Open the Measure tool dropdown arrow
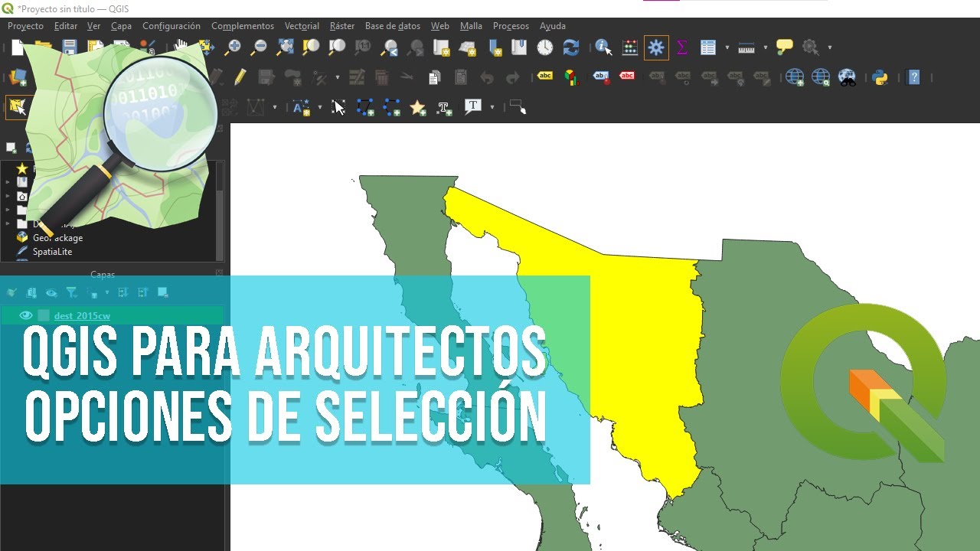The height and width of the screenshot is (551, 980). pyautogui.click(x=765, y=47)
